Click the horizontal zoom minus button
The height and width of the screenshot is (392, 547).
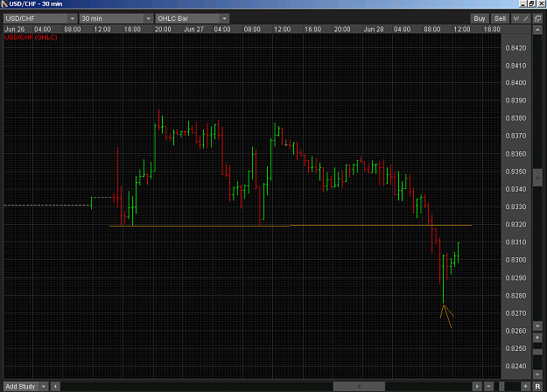(x=488, y=387)
